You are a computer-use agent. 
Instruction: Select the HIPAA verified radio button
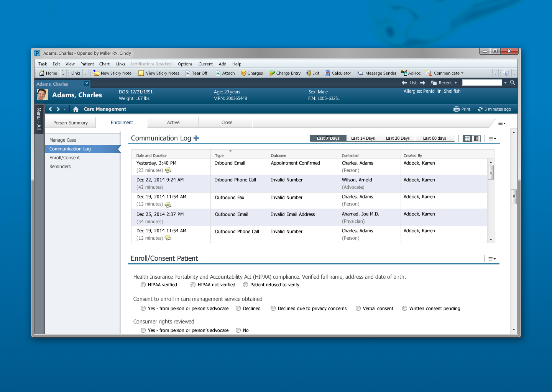[x=143, y=285]
